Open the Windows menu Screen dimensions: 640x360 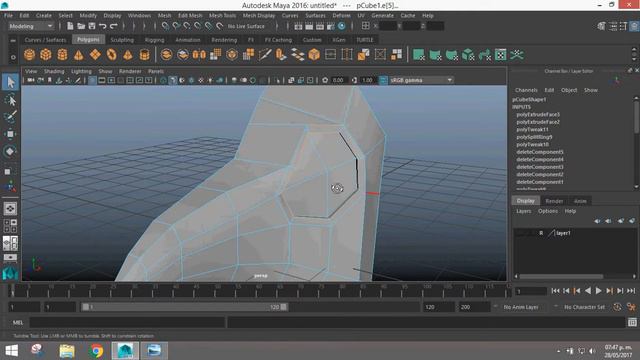[139, 16]
